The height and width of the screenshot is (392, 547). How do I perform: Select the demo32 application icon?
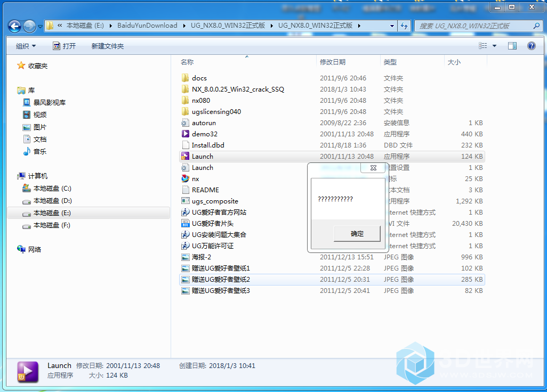(185, 134)
